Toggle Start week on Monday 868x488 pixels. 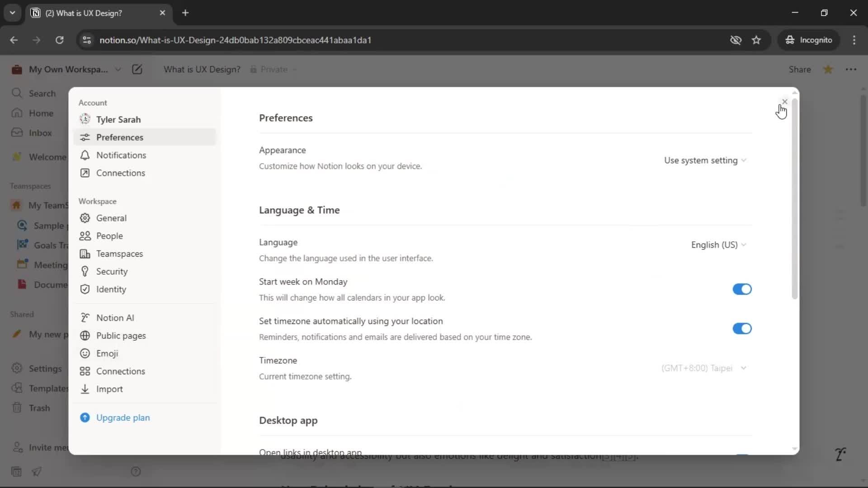point(742,289)
